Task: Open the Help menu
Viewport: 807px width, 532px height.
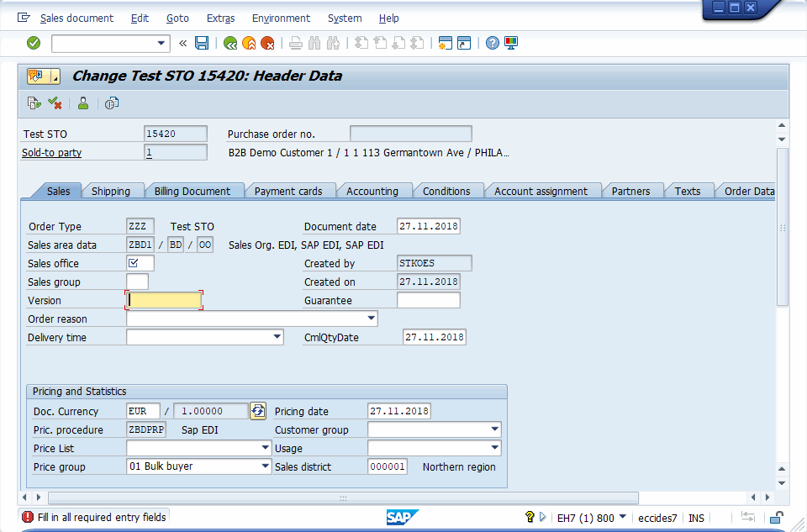Action: tap(389, 18)
